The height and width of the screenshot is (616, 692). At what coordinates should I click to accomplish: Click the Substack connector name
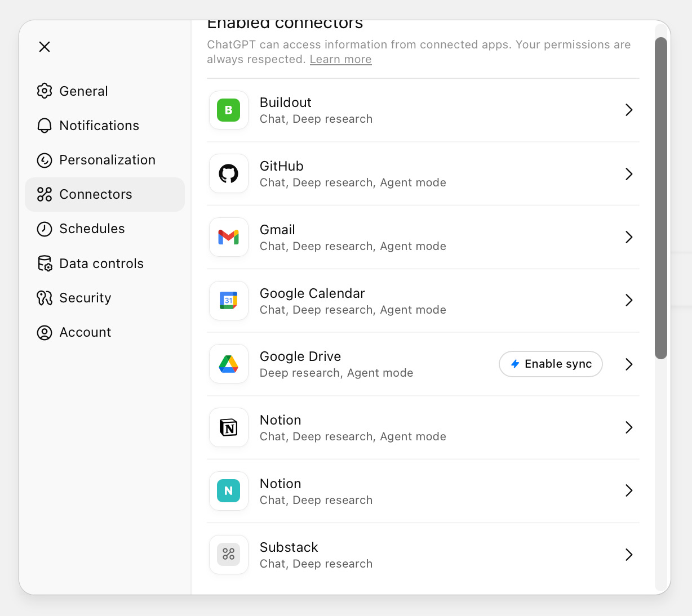coord(289,547)
